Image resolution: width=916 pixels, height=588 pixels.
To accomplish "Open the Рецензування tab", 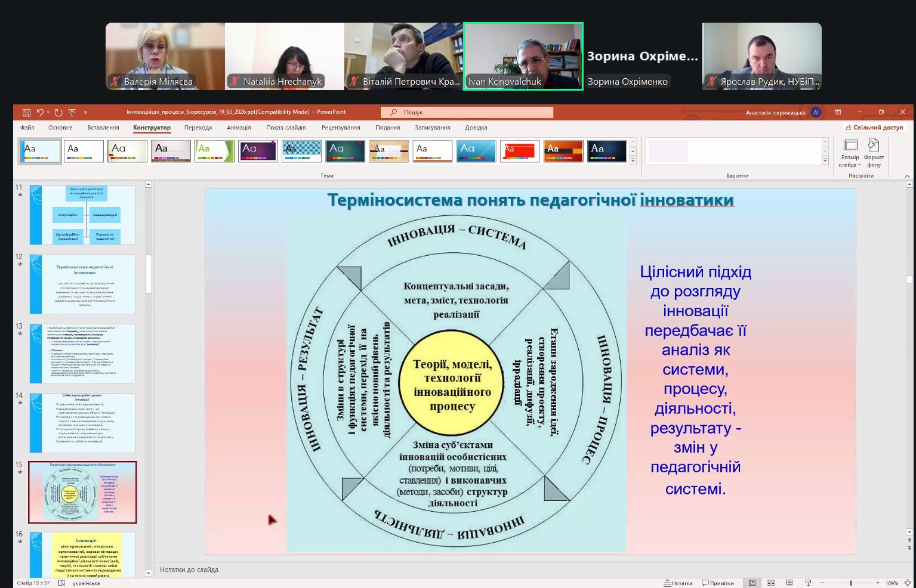I will (341, 128).
